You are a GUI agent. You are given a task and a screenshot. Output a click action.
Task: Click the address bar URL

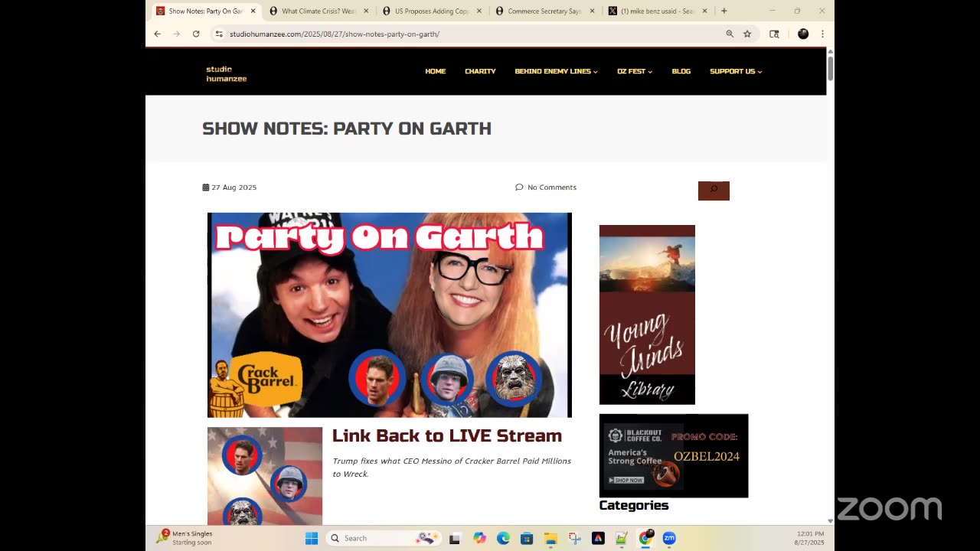[335, 34]
